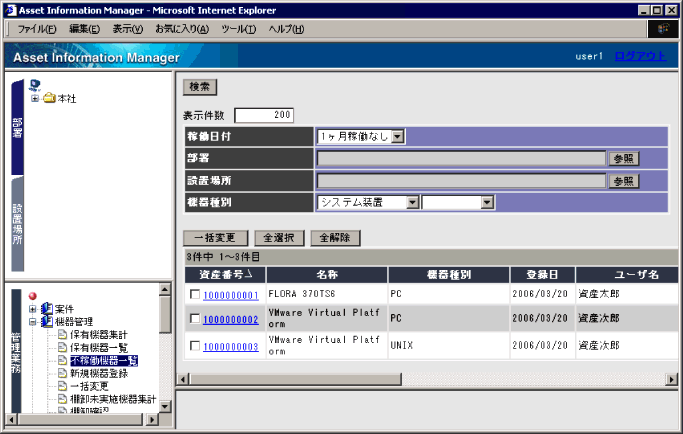The image size is (683, 434).
Task: Click the computer root icon above 本社
Action: click(x=35, y=85)
